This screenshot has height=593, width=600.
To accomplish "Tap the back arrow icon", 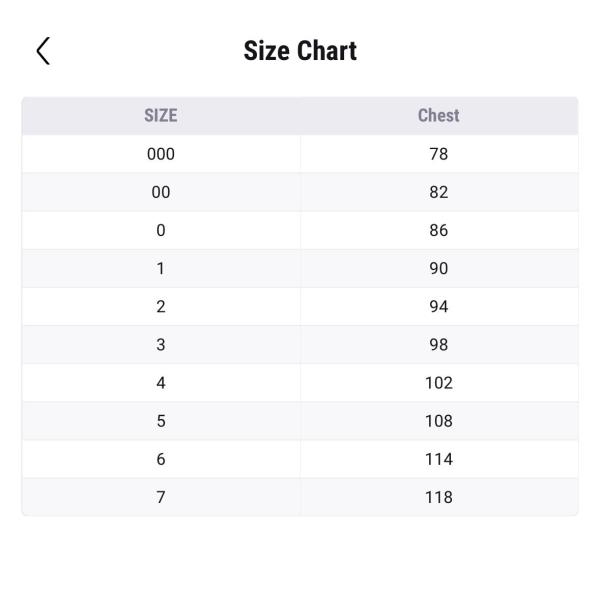I will click(x=43, y=51).
